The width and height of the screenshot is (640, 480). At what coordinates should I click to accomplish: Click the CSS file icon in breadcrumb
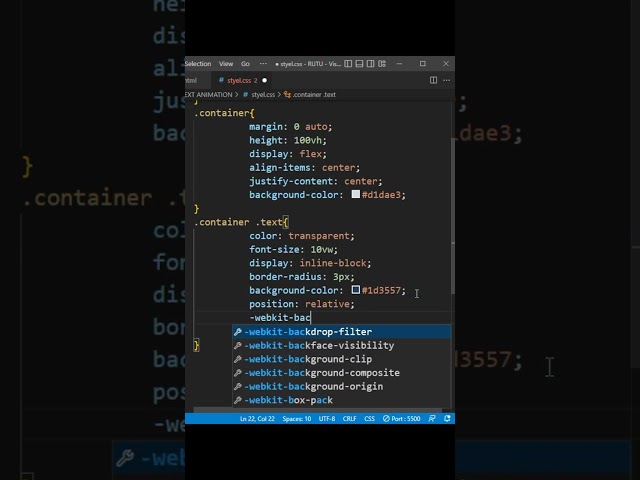[x=245, y=94]
